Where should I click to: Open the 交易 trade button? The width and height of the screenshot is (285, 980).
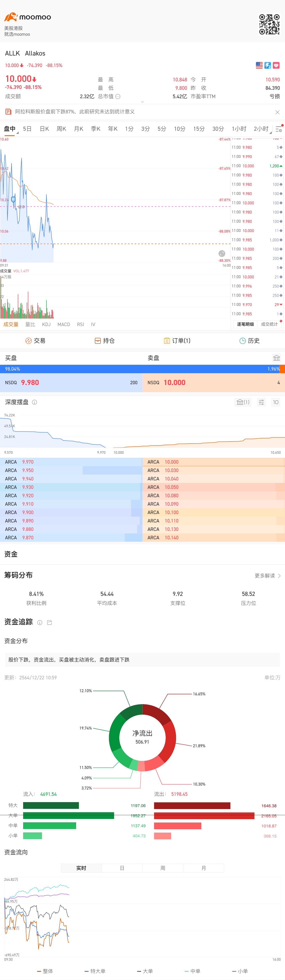tap(35, 341)
